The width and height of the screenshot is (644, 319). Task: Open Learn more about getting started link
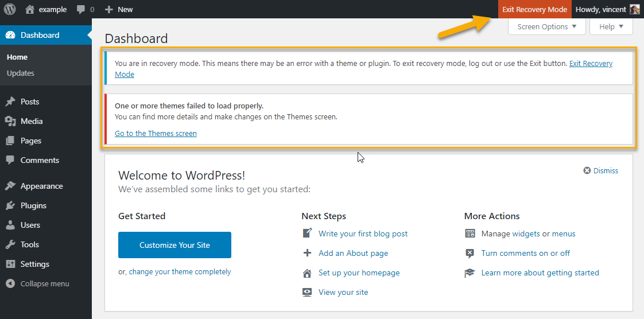(540, 273)
